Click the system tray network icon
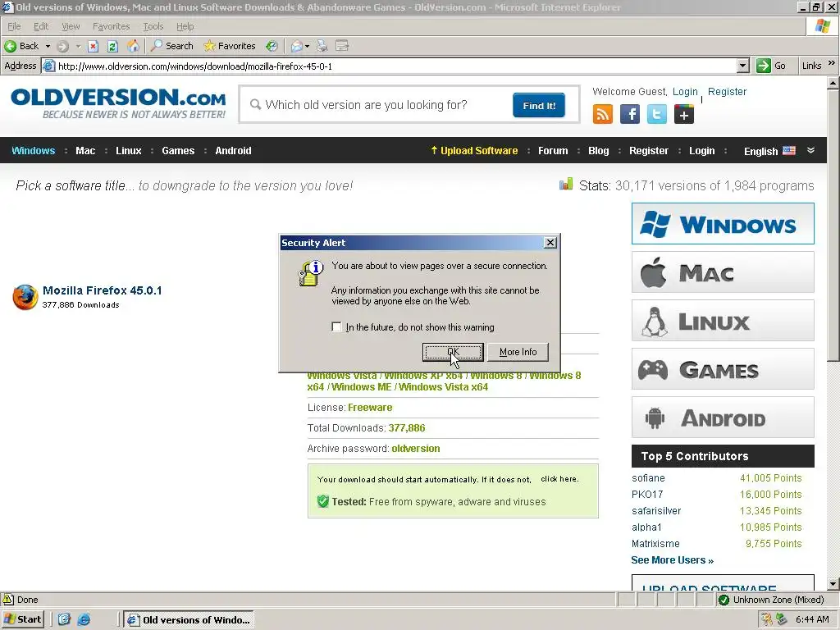The width and height of the screenshot is (840, 630). tap(782, 619)
